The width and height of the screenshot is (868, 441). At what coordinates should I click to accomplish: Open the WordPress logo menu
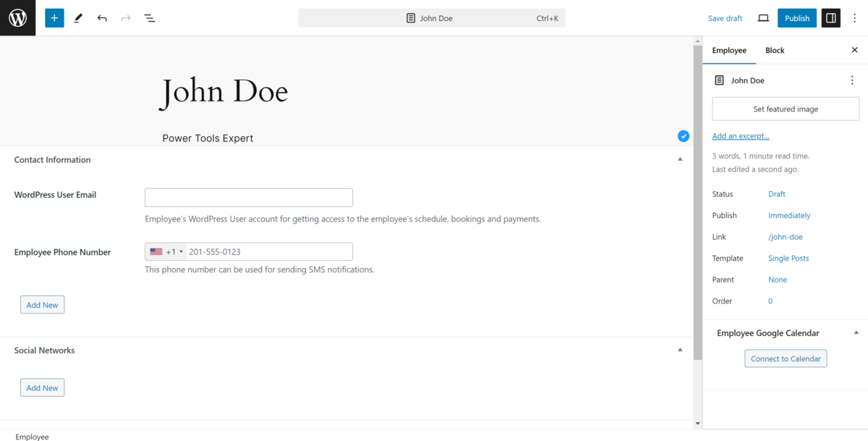coord(17,18)
